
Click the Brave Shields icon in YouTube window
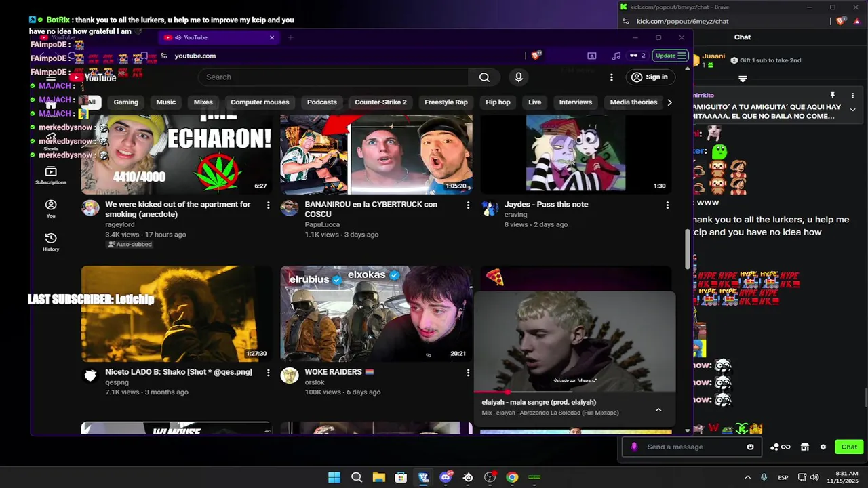(536, 56)
